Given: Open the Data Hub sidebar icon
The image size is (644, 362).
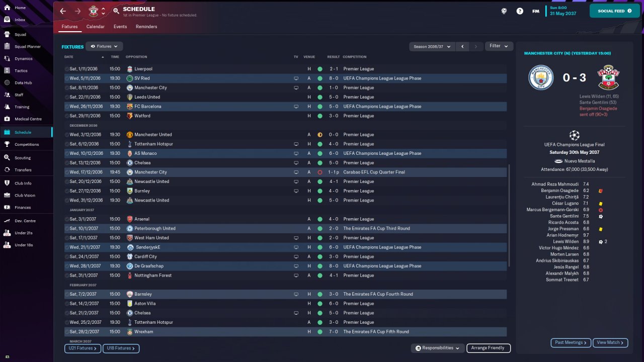Looking at the screenshot, I should point(7,82).
